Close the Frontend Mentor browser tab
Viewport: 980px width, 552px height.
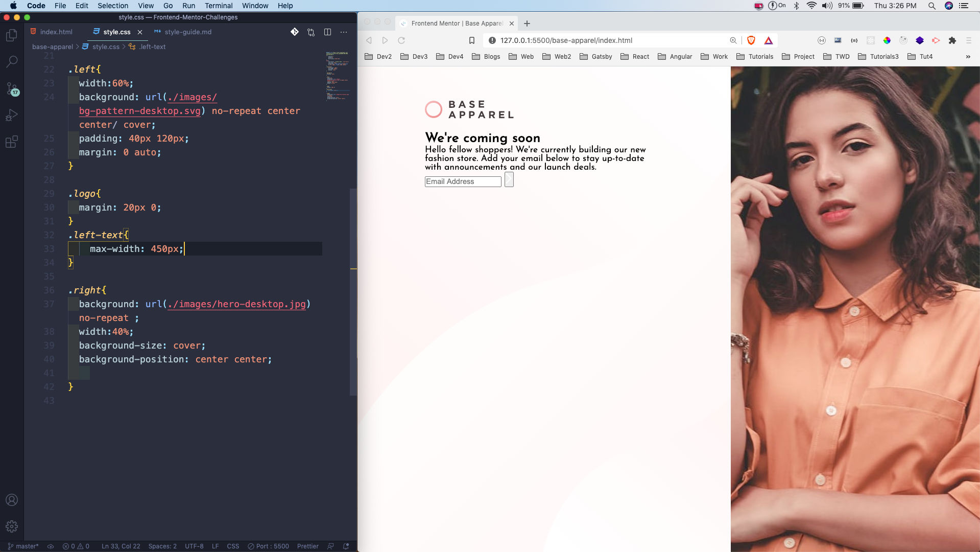[511, 24]
